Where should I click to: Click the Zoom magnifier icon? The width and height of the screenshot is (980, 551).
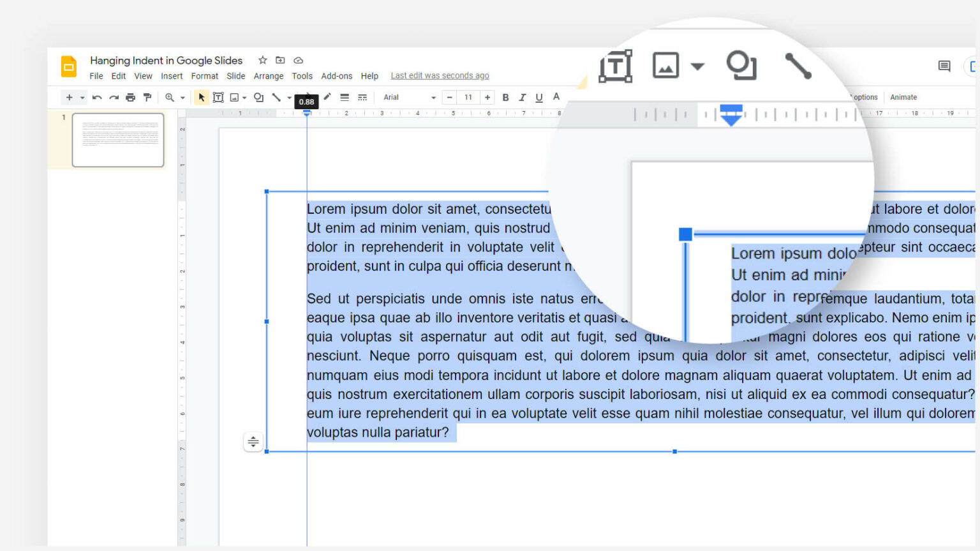click(x=170, y=97)
